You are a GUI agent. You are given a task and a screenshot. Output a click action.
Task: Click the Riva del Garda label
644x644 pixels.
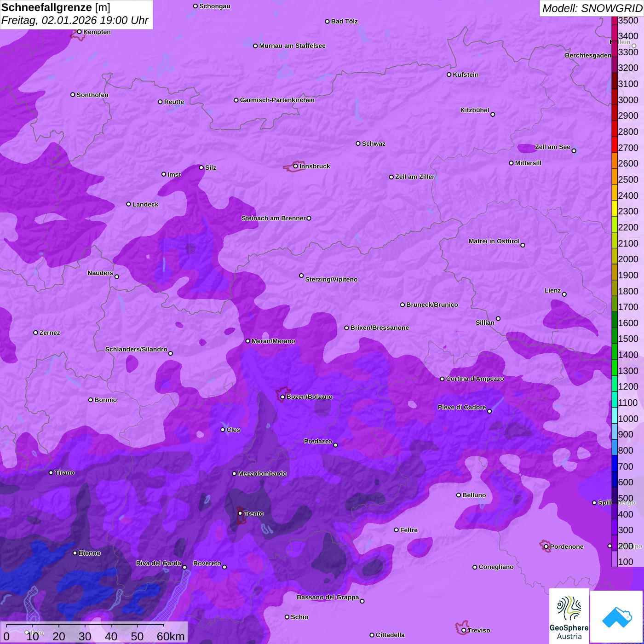(159, 563)
